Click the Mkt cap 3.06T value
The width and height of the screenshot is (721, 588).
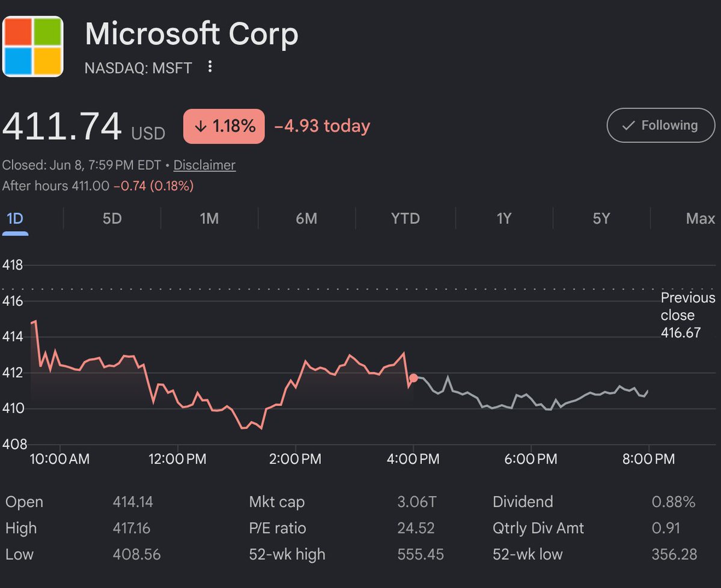416,502
